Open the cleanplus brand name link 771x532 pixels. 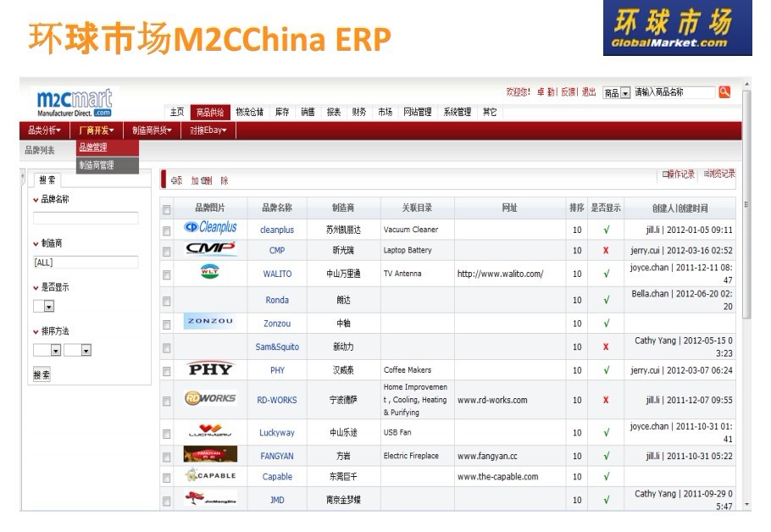click(x=277, y=230)
